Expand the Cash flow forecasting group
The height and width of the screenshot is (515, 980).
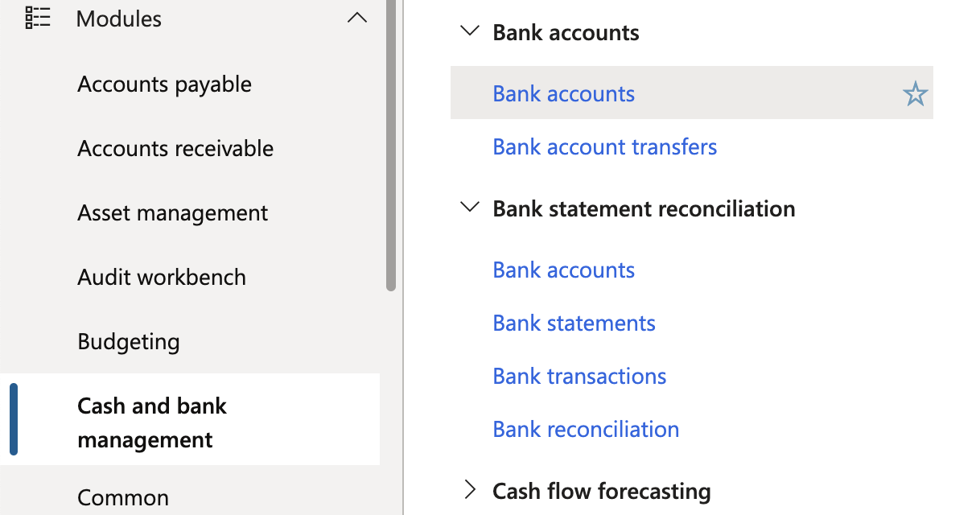click(x=469, y=489)
